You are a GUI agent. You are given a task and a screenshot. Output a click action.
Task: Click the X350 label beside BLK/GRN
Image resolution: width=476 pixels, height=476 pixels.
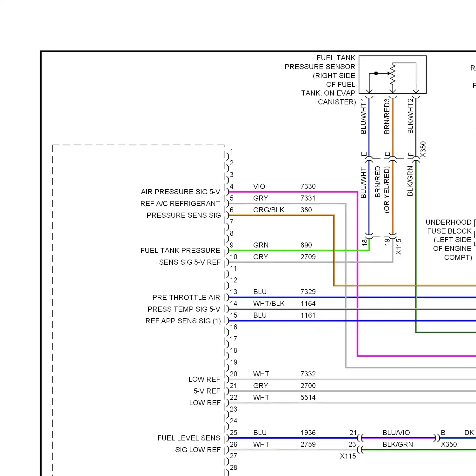449,444
